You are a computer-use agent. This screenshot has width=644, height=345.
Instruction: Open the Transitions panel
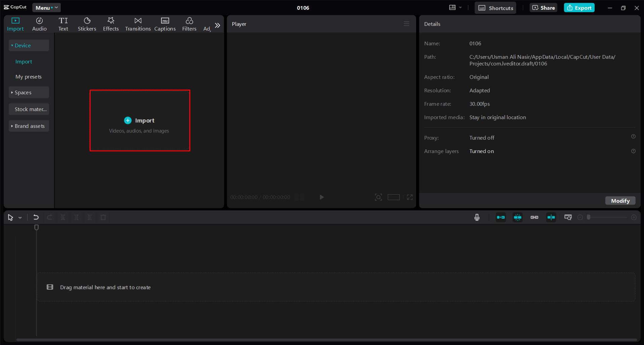138,24
